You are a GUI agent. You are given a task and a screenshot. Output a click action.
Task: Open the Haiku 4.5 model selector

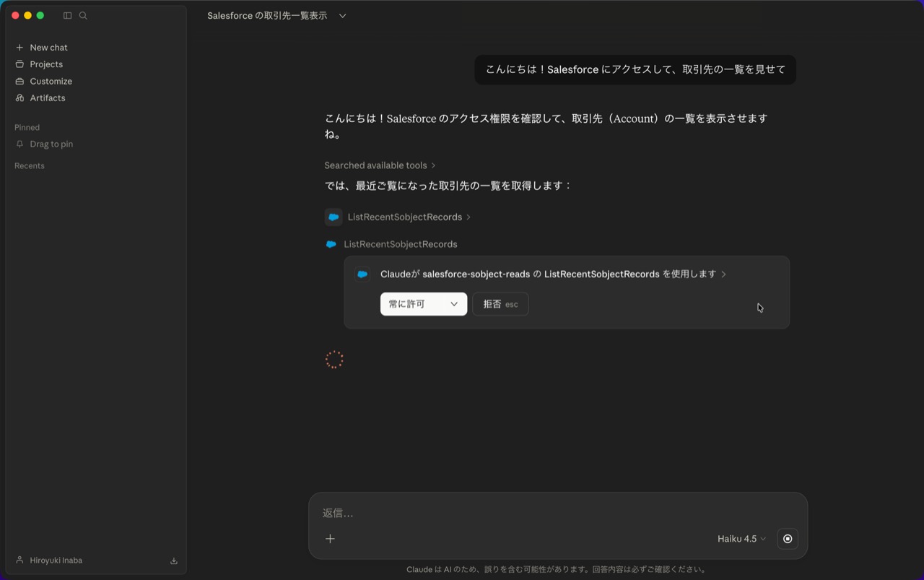(x=741, y=539)
